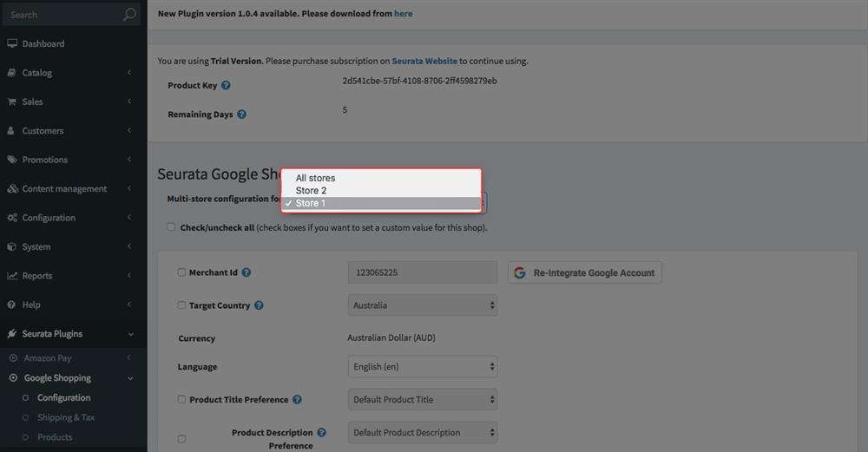Expand the Catalog menu chevron

coord(129,73)
